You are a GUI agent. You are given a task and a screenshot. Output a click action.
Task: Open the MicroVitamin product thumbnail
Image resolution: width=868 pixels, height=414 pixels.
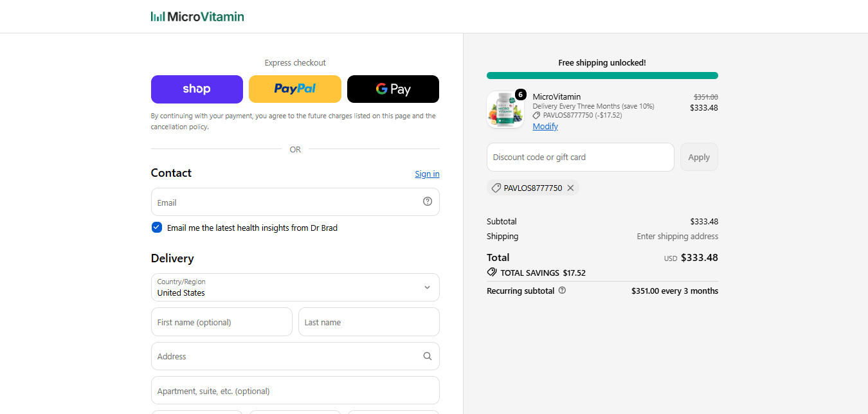click(x=505, y=109)
